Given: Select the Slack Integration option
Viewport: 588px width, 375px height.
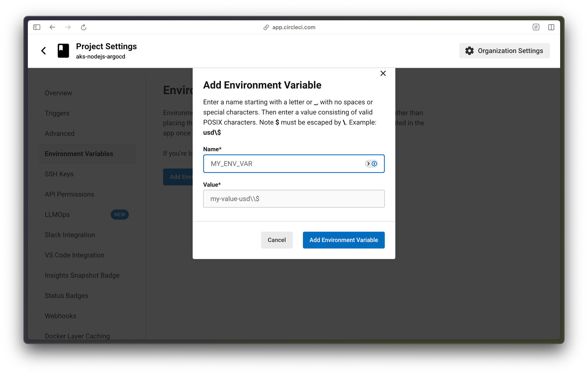Looking at the screenshot, I should (70, 235).
